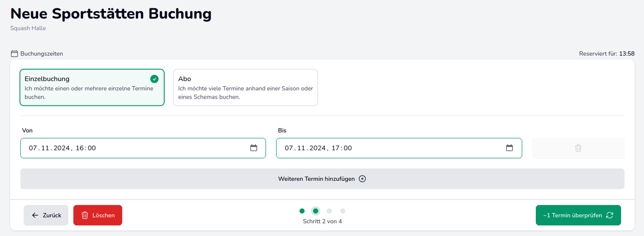This screenshot has height=236, width=644.
Task: Click the green checkmark on Einzelbuchung
Action: [155, 79]
